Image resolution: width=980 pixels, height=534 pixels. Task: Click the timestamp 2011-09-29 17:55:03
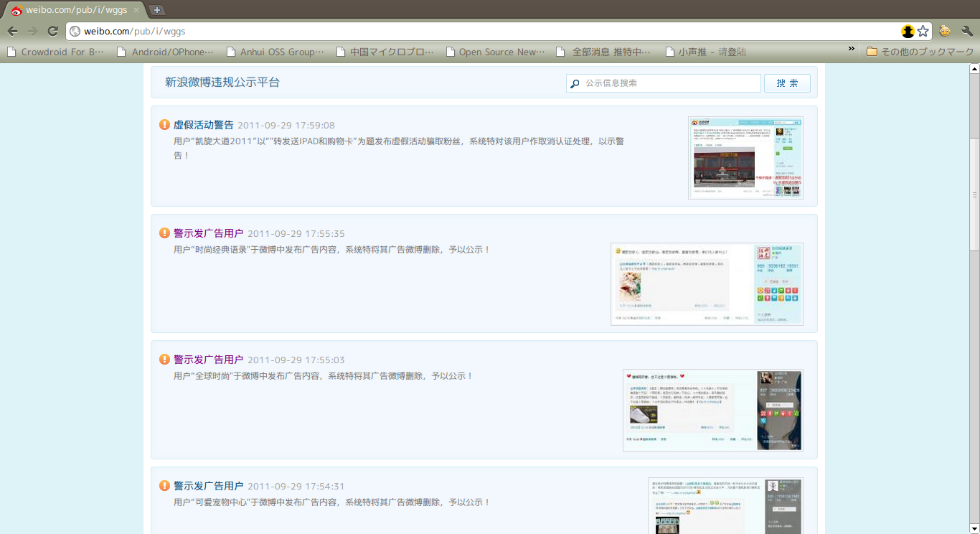(296, 360)
